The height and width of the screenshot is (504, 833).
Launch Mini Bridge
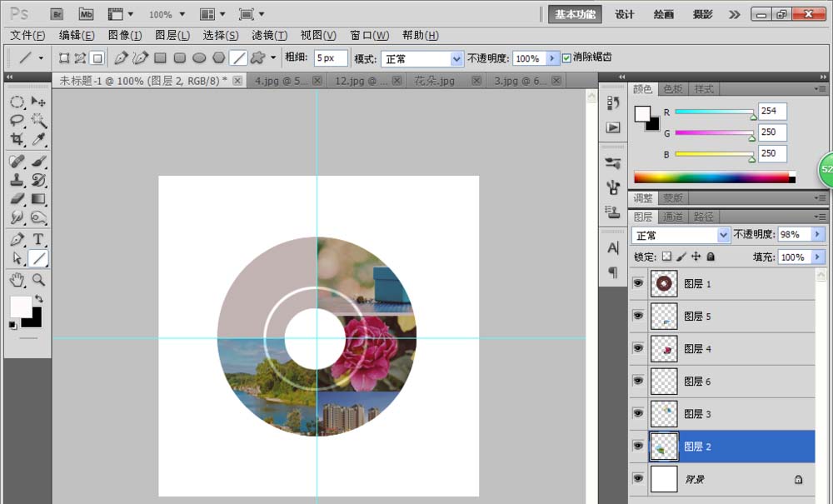[x=86, y=14]
